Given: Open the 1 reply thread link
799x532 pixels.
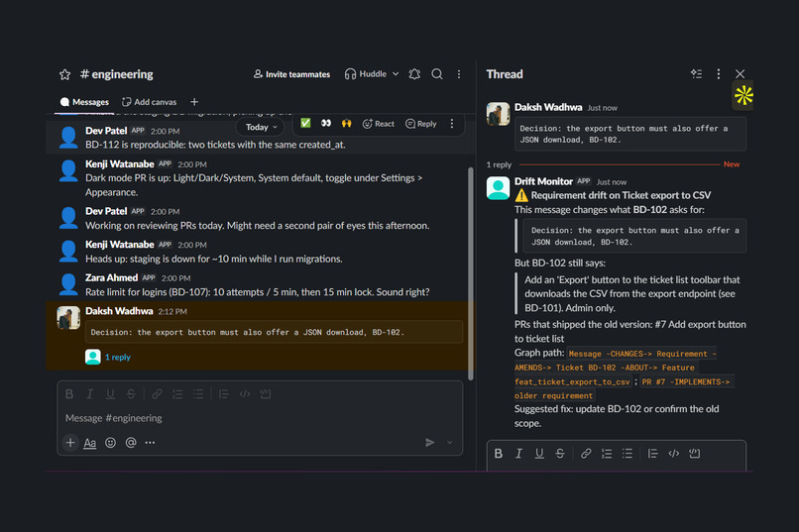Looking at the screenshot, I should [118, 358].
